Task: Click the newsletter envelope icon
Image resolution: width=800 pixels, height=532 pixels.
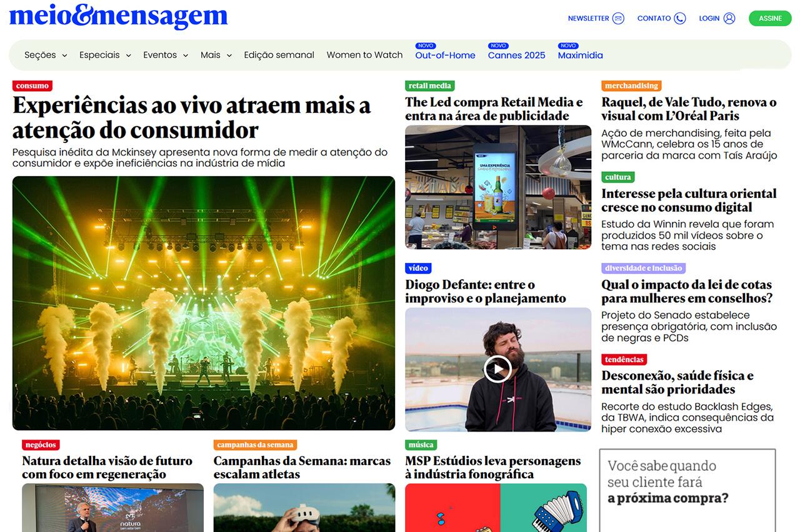Action: tap(618, 18)
